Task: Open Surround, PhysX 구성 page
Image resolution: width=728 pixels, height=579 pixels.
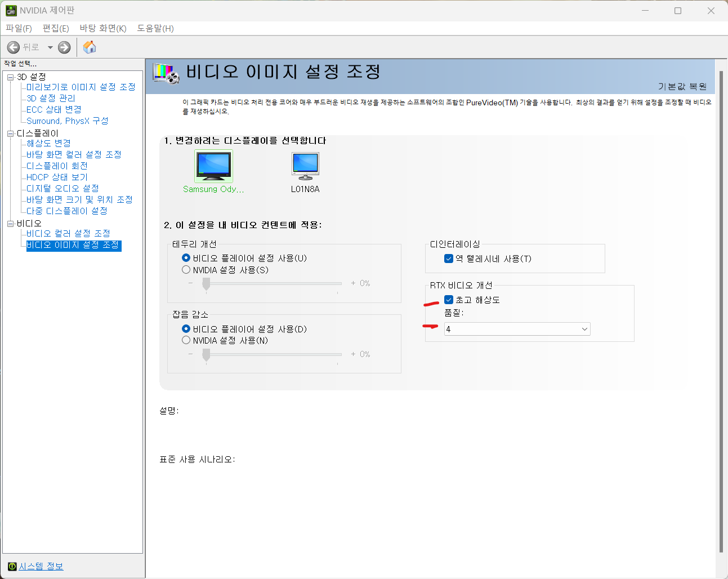Action: pyautogui.click(x=68, y=121)
